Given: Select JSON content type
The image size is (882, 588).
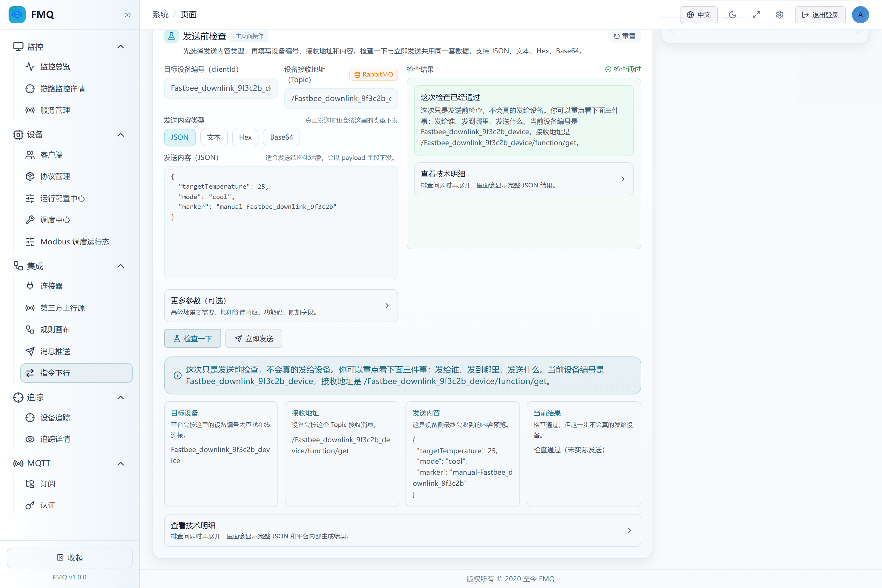Looking at the screenshot, I should 180,137.
